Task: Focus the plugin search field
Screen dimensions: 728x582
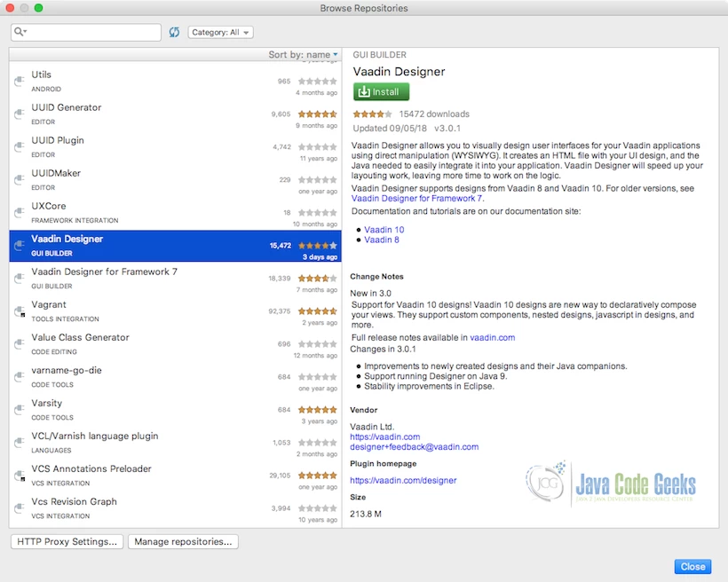Action: [x=86, y=32]
